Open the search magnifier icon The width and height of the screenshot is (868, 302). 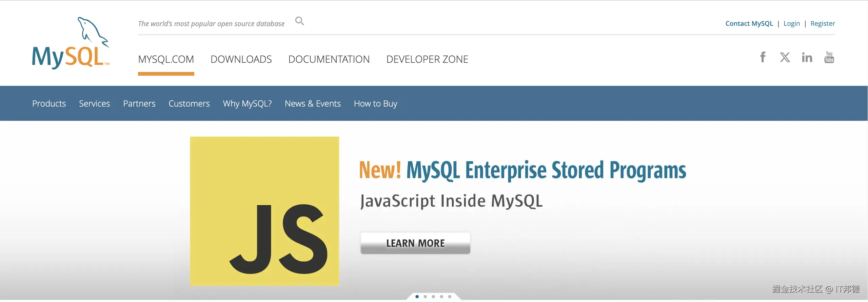(299, 21)
